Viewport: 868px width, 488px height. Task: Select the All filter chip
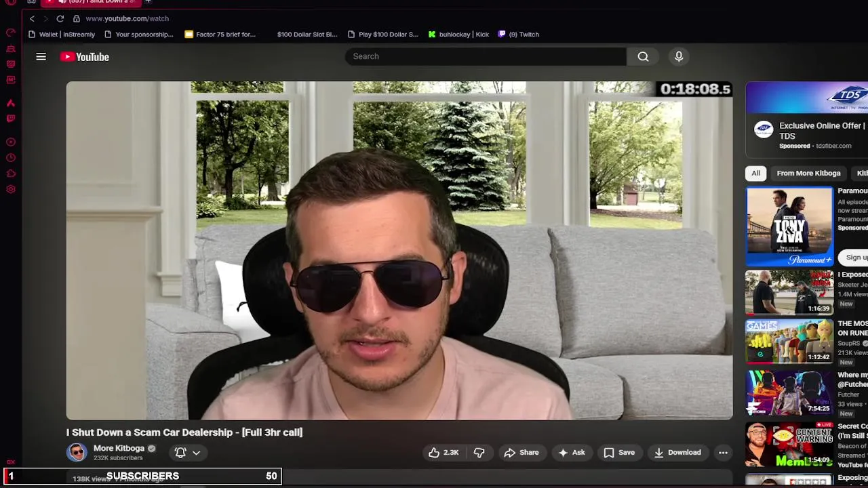pyautogui.click(x=755, y=174)
